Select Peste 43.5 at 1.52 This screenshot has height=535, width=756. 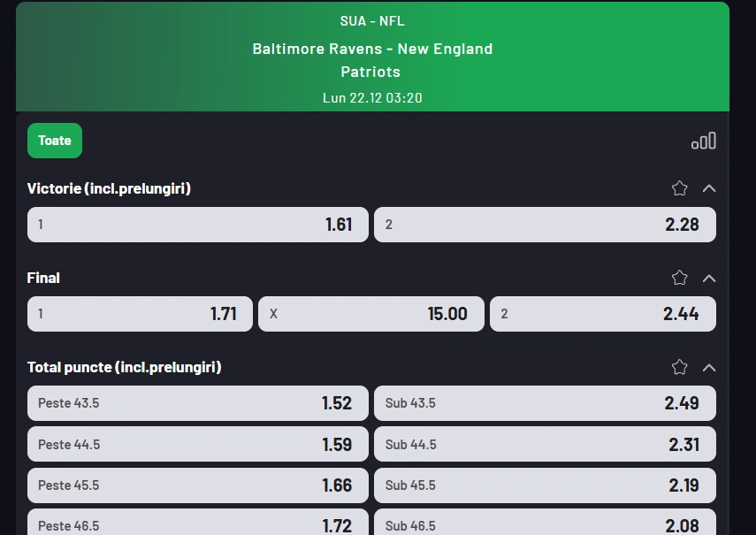click(197, 402)
